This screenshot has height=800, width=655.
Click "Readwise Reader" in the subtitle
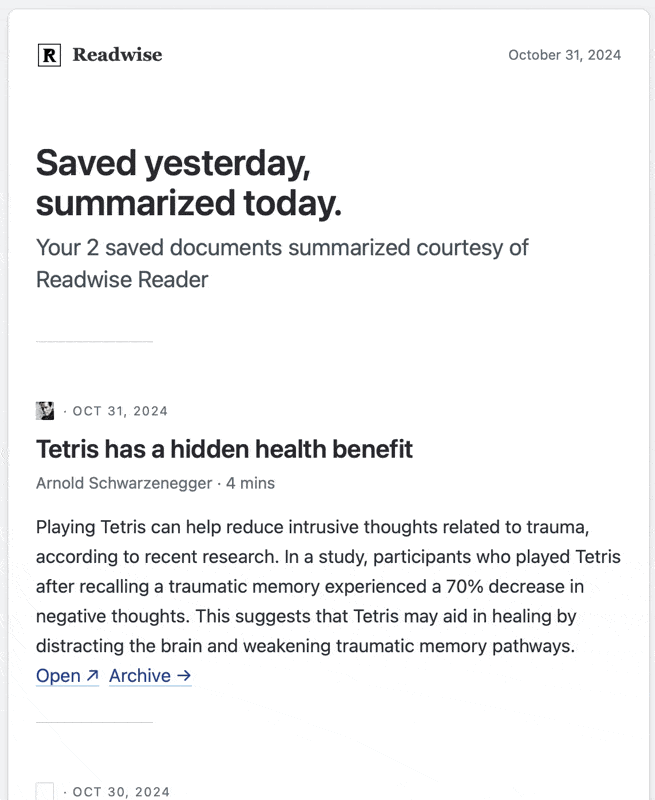pyautogui.click(x=122, y=280)
